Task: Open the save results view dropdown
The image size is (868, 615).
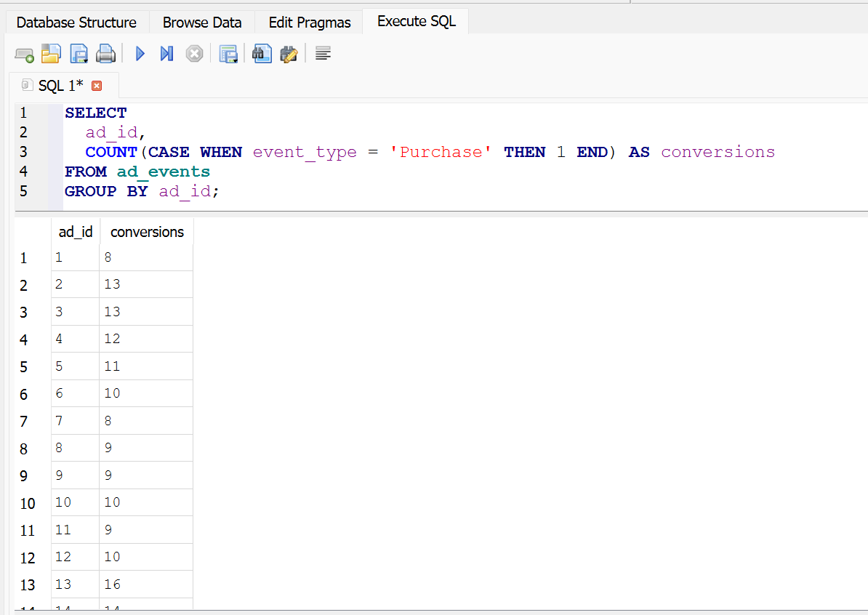Action: click(x=229, y=54)
